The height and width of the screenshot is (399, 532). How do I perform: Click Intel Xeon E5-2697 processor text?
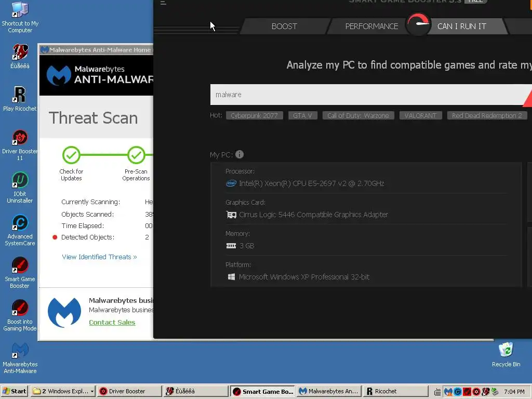(312, 183)
